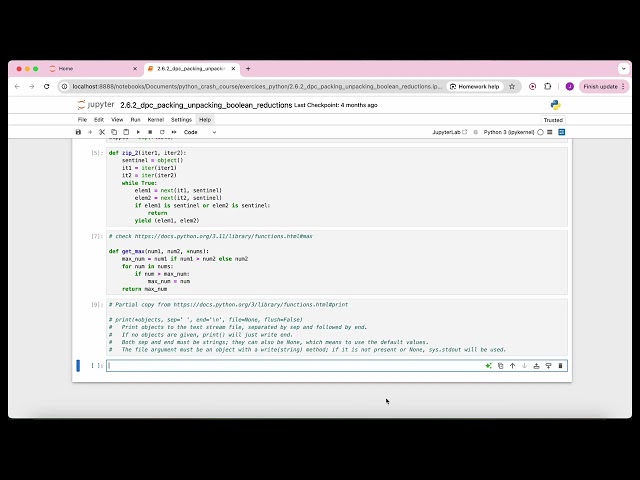
Task: Reload the page with the refresh icon
Action: click(47, 87)
